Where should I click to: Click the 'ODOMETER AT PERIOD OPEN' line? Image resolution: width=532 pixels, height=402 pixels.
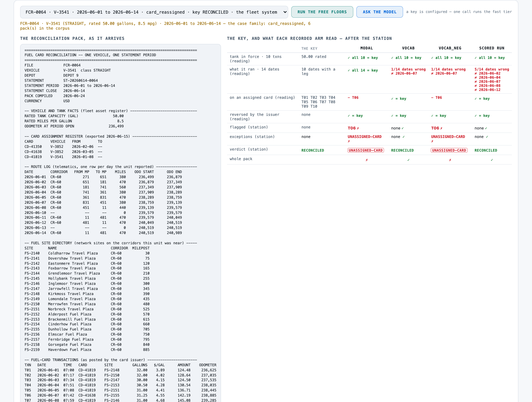click(x=74, y=126)
